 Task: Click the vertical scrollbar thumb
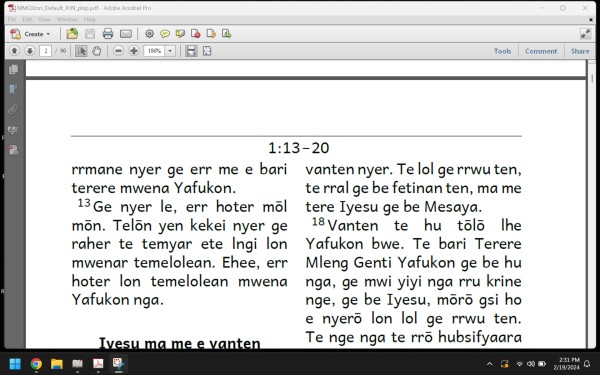pyautogui.click(x=592, y=78)
